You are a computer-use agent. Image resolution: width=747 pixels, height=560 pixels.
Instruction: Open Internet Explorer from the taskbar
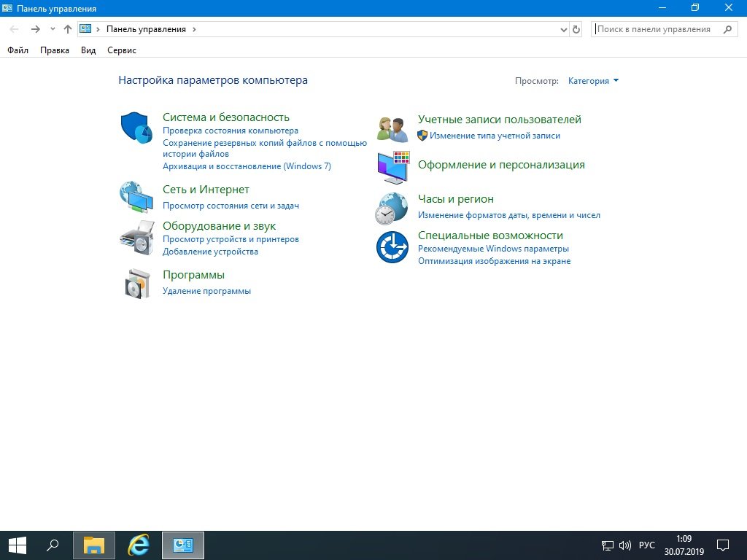pos(139,545)
